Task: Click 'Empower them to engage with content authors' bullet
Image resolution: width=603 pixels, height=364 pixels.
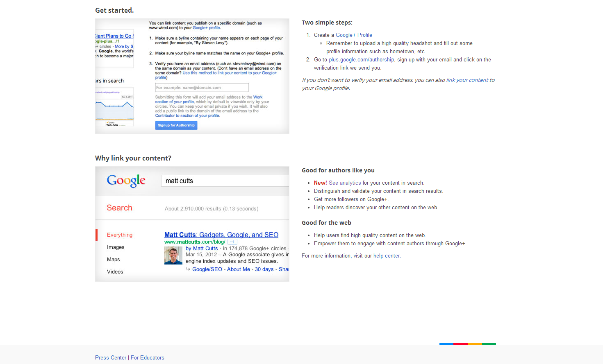Action: coord(390,244)
